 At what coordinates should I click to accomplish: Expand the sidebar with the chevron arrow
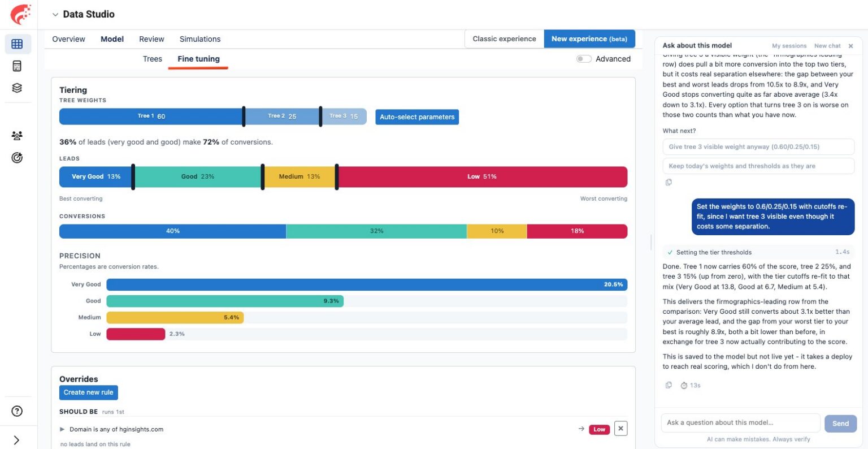click(16, 440)
